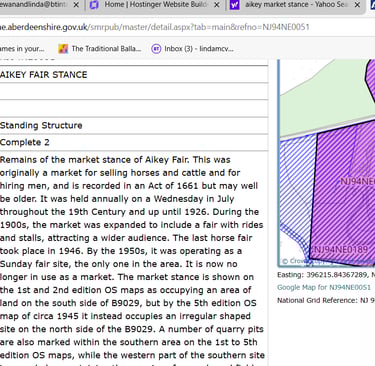Open the 'ames in your...' bookmark
Screen dimensions: 375x366
coord(22,49)
